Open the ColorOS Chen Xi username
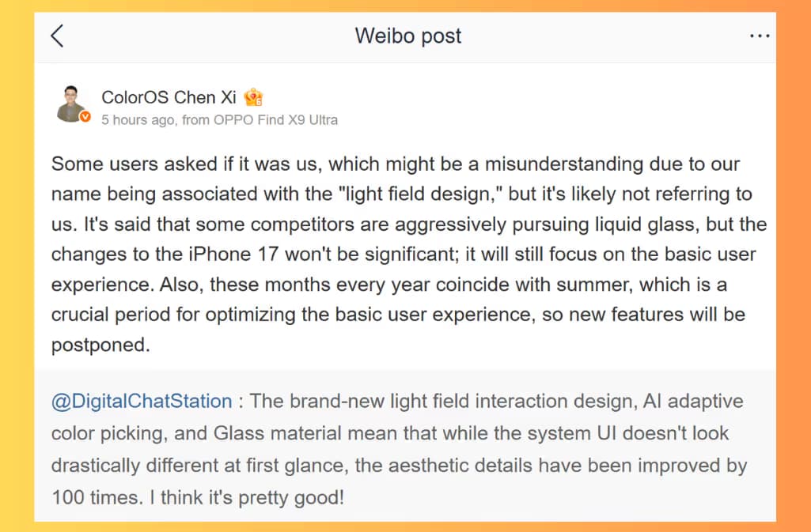 pos(169,97)
